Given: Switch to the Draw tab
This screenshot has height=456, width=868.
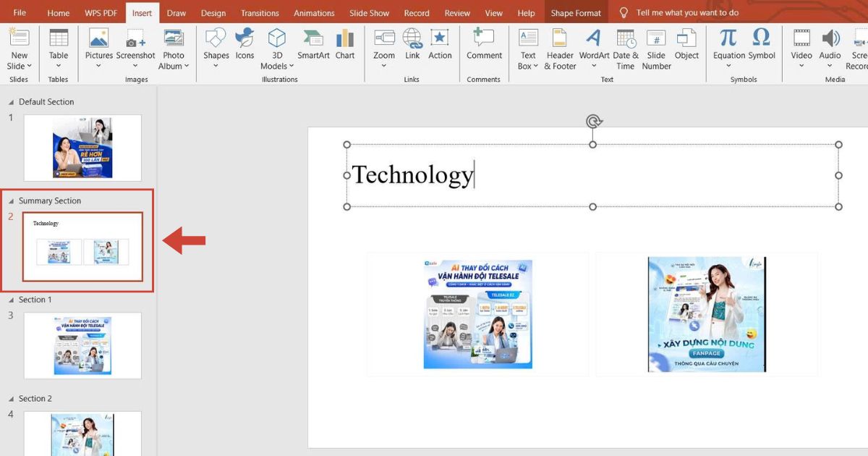Looking at the screenshot, I should tap(176, 13).
